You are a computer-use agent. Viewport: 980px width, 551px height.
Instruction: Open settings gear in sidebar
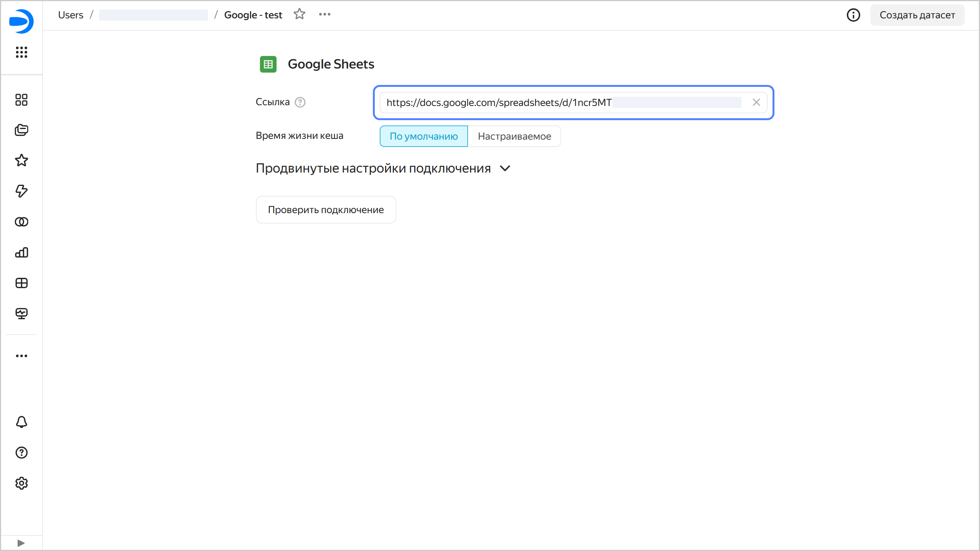click(21, 483)
